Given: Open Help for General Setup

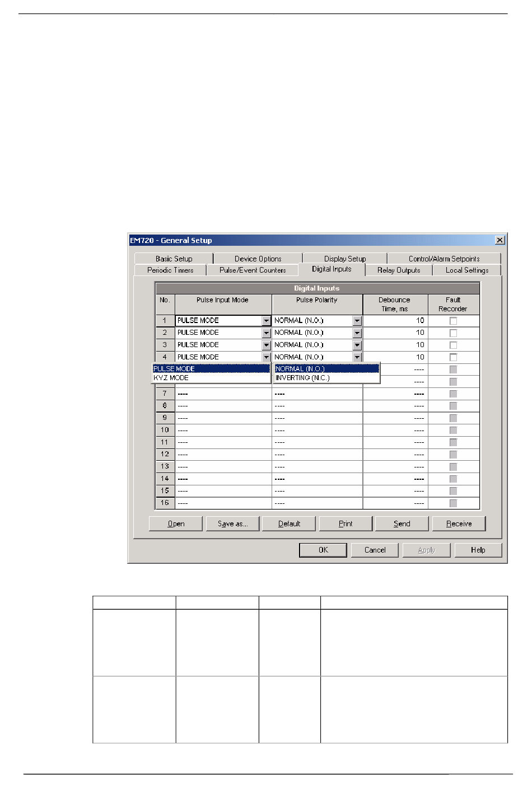Looking at the screenshot, I should tap(478, 550).
